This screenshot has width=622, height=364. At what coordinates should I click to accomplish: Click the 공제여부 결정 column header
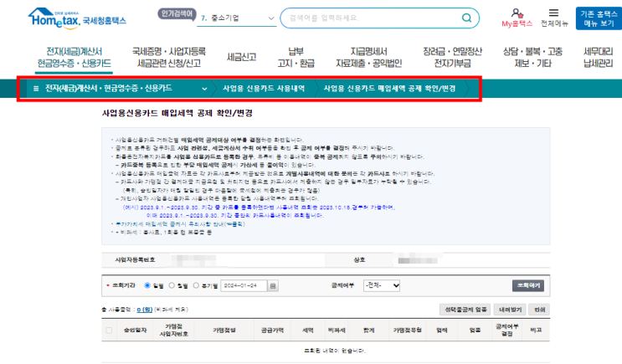[x=507, y=330]
